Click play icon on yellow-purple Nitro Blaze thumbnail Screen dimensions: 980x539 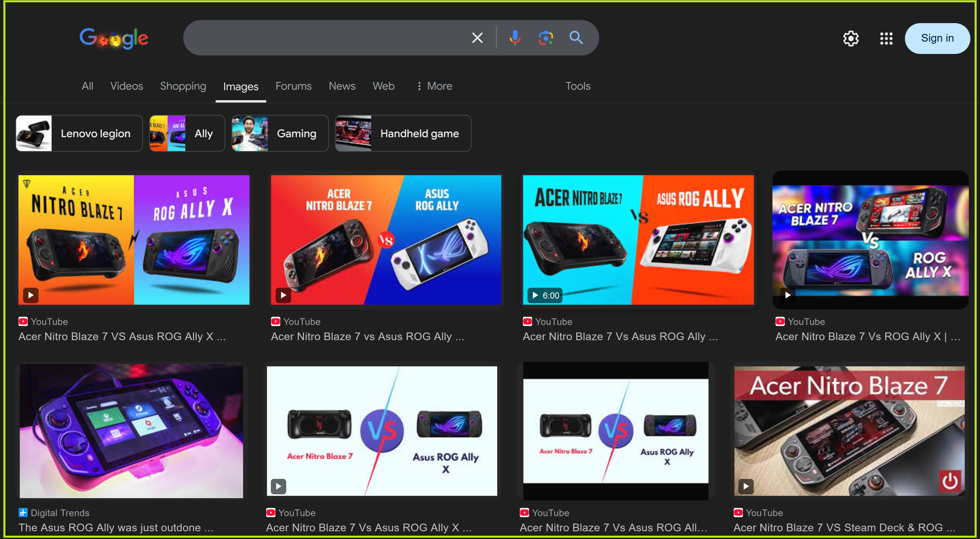[x=31, y=295]
